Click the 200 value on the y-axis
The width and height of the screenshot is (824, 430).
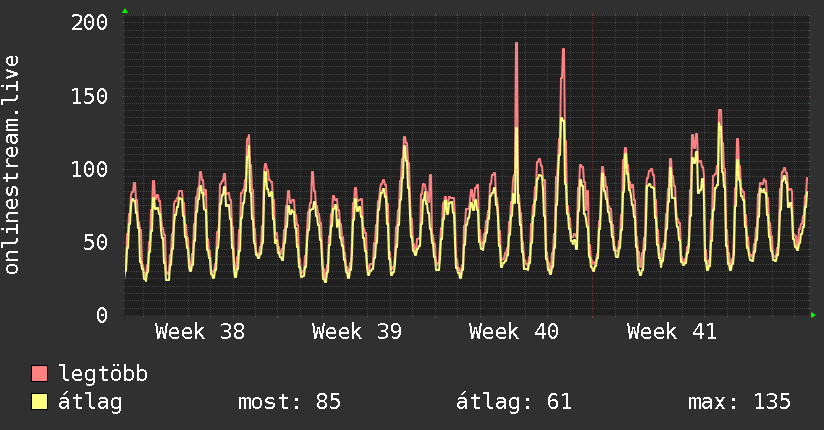pos(90,23)
